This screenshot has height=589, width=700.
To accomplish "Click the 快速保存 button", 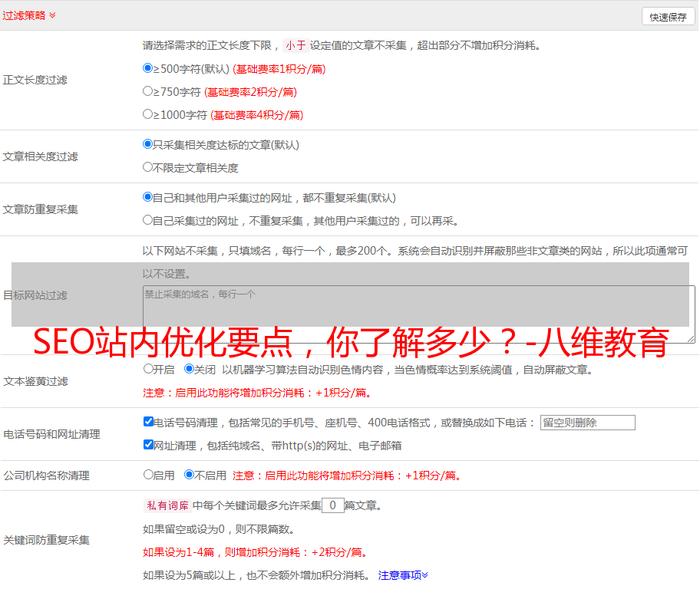I will [x=668, y=17].
